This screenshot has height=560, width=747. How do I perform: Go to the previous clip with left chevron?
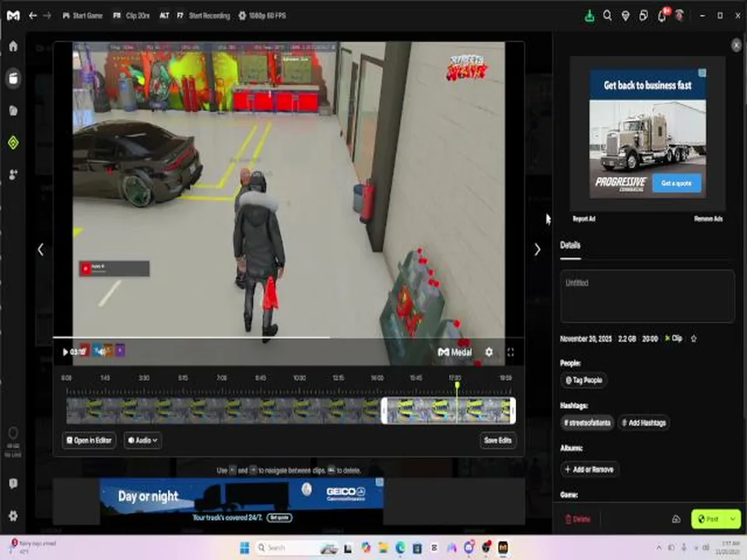tap(40, 250)
